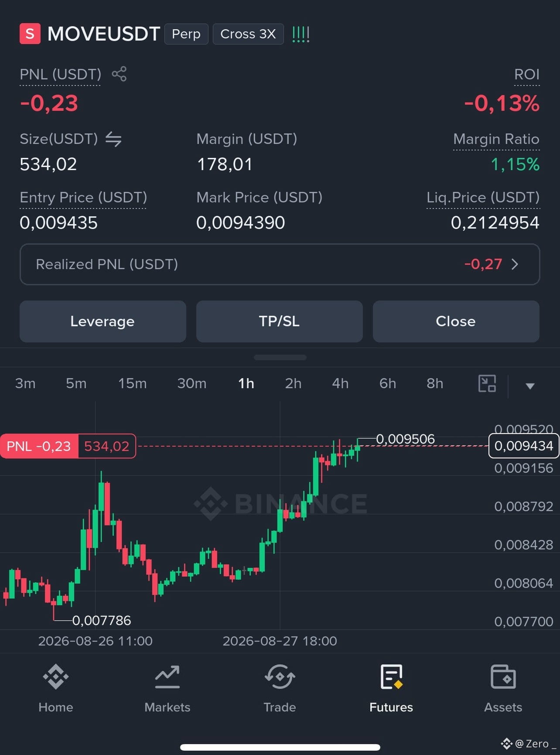Tap the 0,007786 low price label

point(102,620)
